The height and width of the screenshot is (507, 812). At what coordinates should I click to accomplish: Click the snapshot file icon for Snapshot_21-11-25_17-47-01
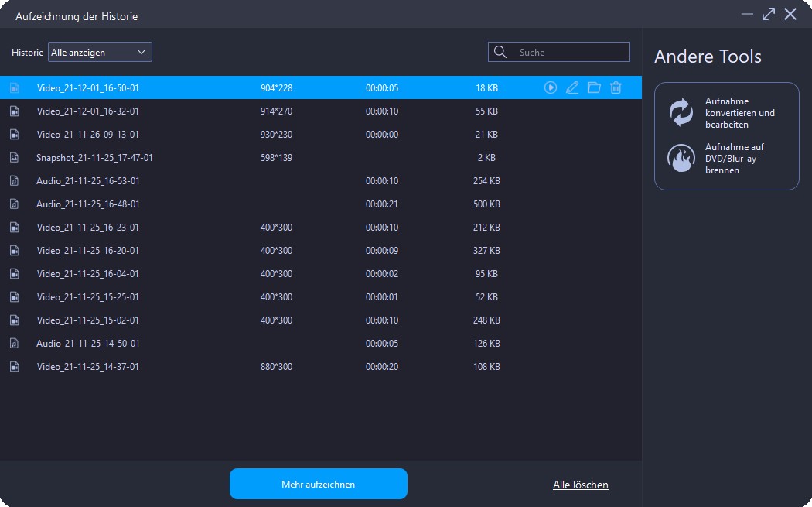pos(14,158)
